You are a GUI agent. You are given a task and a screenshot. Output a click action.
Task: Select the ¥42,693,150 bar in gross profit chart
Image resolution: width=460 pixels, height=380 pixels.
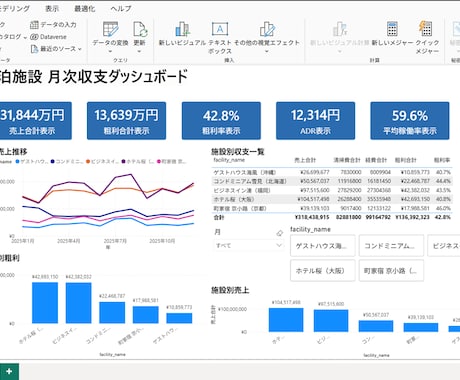pos(45,303)
